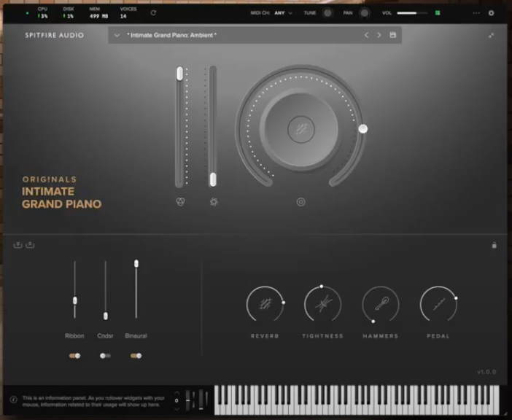
Task: Click the information panel help text
Action: (93, 401)
